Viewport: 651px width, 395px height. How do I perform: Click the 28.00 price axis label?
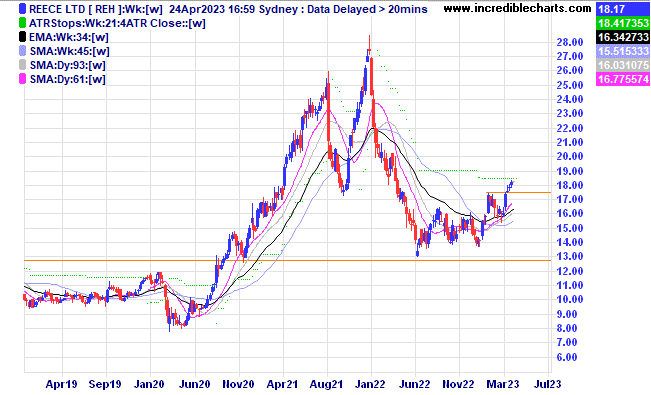pos(570,42)
